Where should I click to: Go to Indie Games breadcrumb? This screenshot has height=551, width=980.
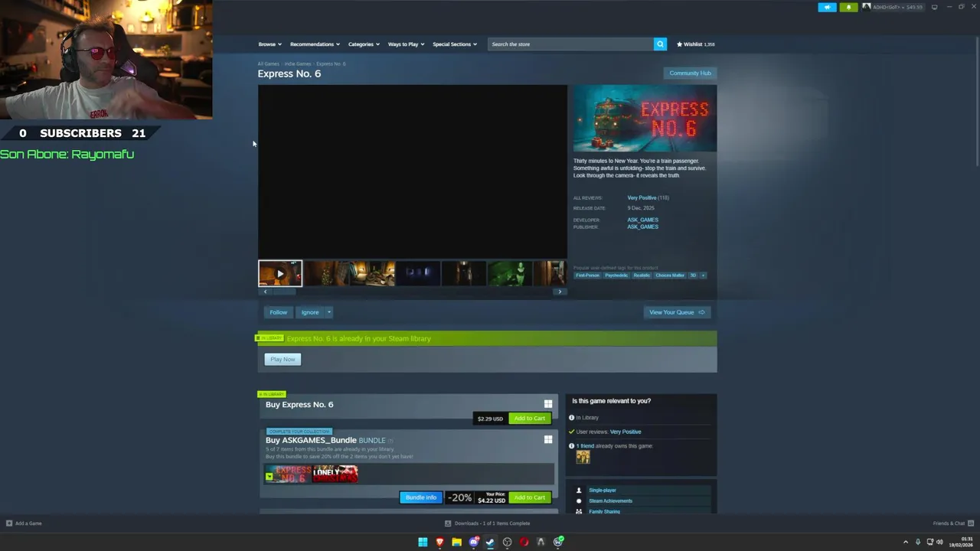(x=298, y=64)
